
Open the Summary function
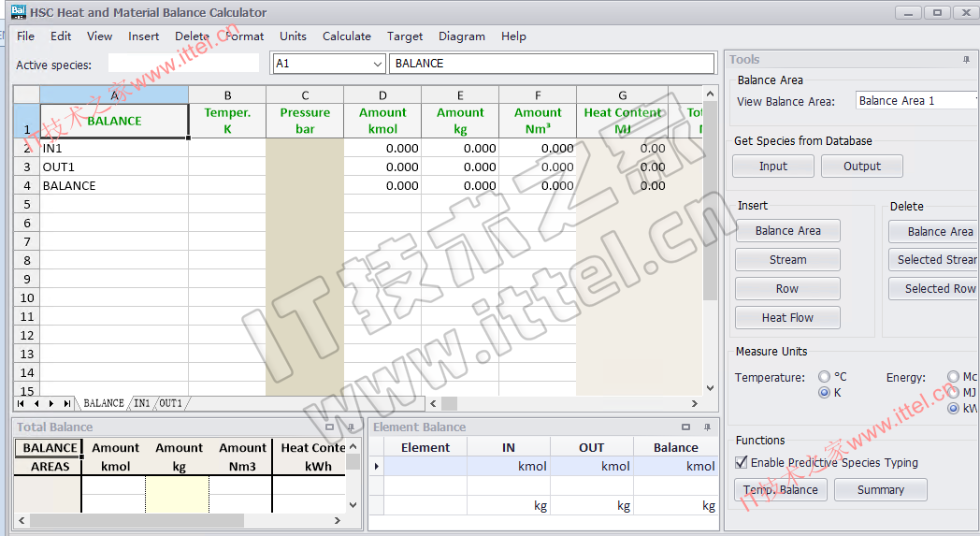(881, 490)
